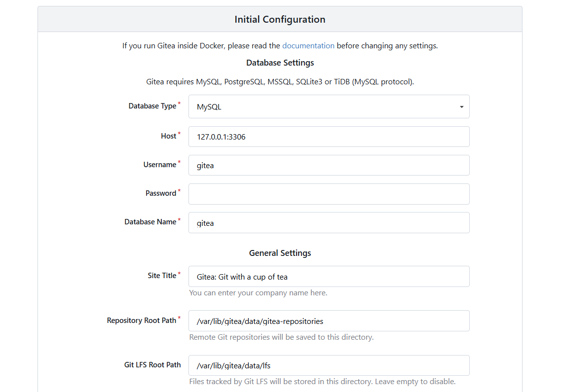
Task: Open the documentation link
Action: [308, 46]
